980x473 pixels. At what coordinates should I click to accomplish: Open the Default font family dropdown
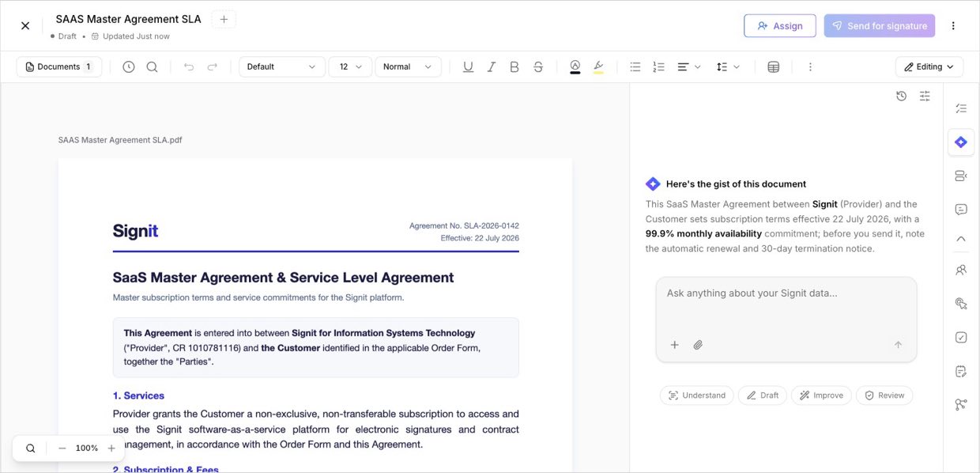click(x=282, y=67)
